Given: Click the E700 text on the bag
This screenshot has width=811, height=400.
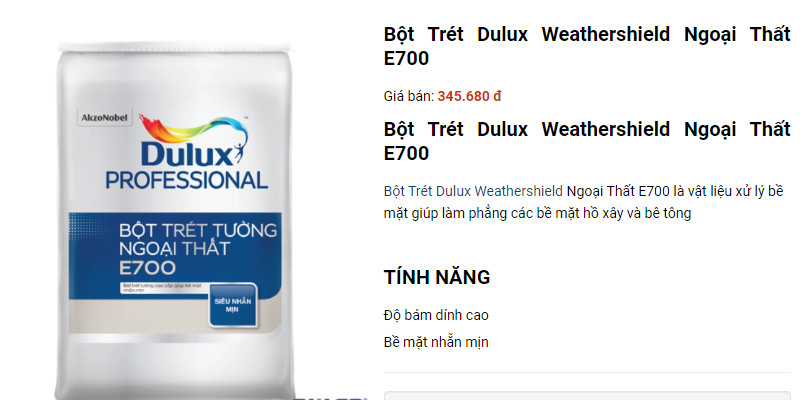Looking at the screenshot, I should click(x=147, y=268).
